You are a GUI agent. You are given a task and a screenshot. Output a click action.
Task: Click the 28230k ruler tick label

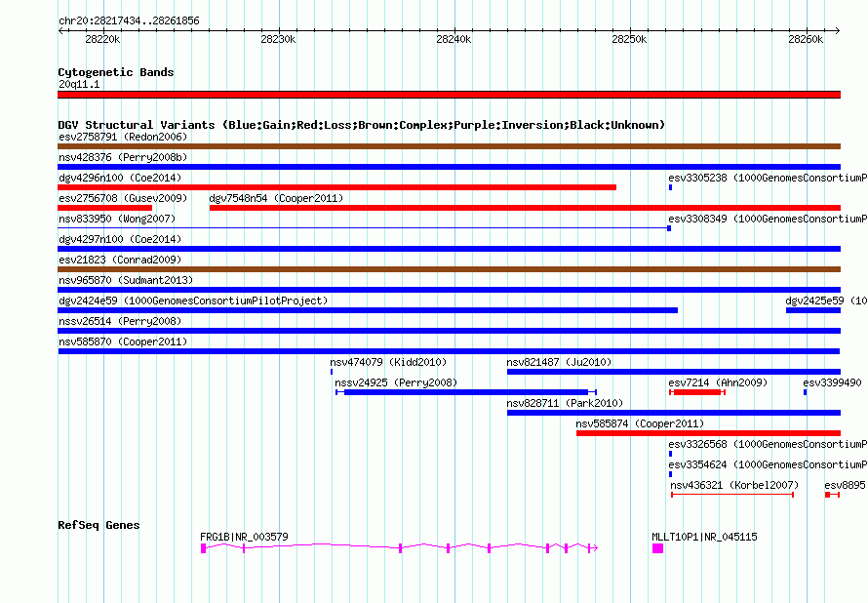278,39
